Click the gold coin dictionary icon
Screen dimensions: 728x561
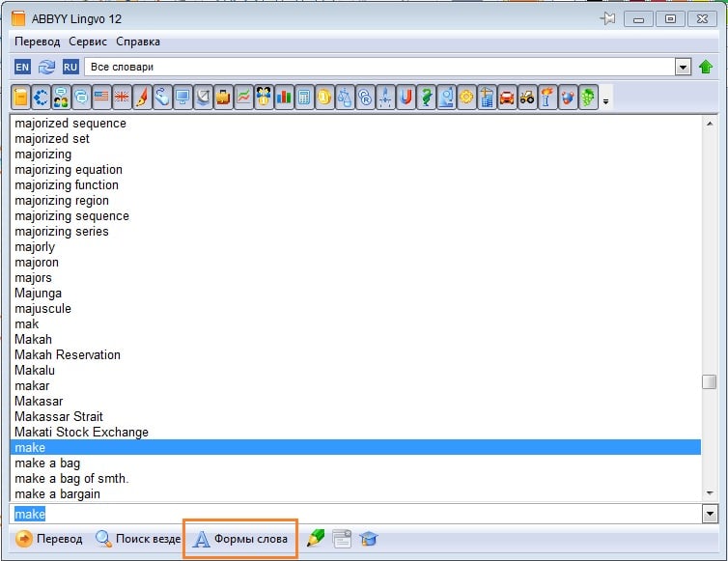(x=324, y=98)
